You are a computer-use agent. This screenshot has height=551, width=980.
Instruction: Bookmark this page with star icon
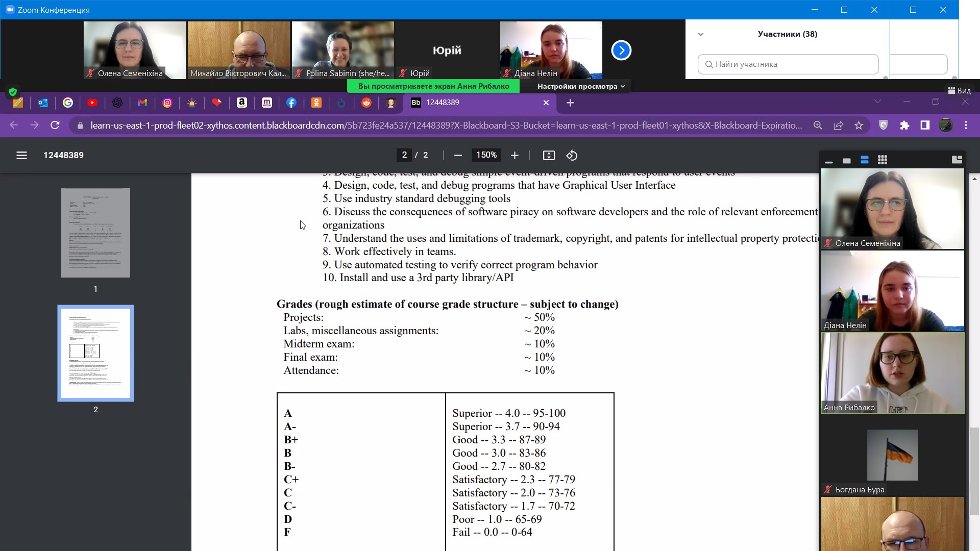click(x=859, y=126)
